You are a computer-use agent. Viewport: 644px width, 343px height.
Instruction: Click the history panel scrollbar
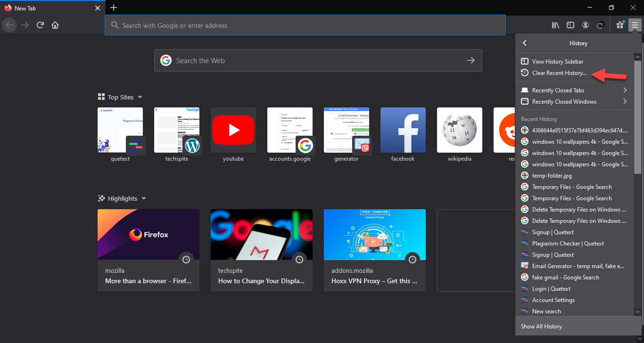[x=637, y=118]
